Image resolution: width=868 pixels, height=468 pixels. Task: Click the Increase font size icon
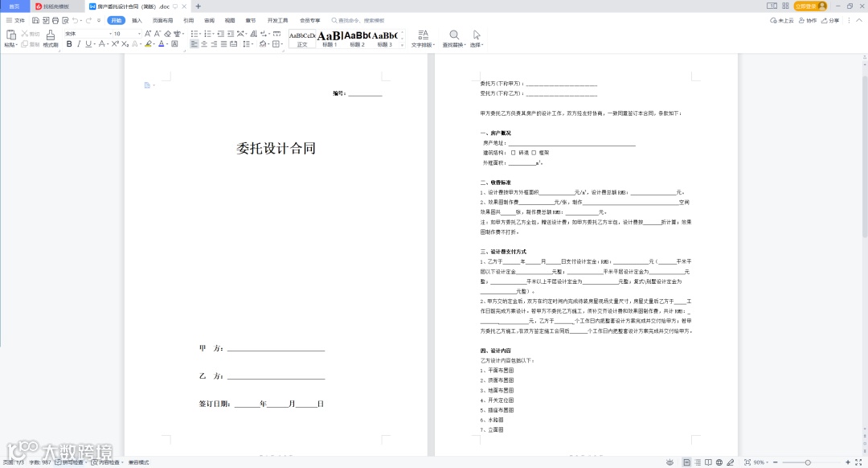148,34
